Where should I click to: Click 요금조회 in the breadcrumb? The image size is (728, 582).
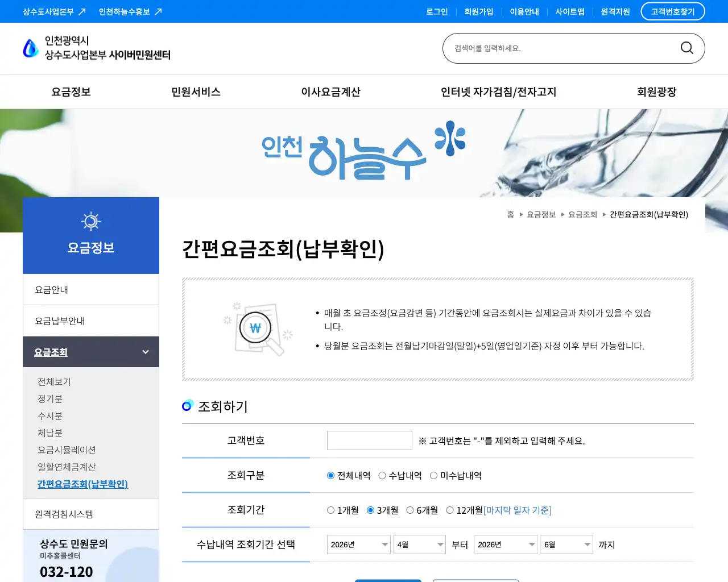coord(582,214)
